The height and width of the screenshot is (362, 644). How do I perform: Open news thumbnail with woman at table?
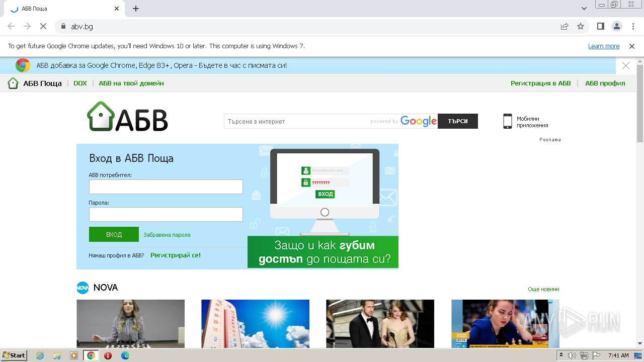130,324
